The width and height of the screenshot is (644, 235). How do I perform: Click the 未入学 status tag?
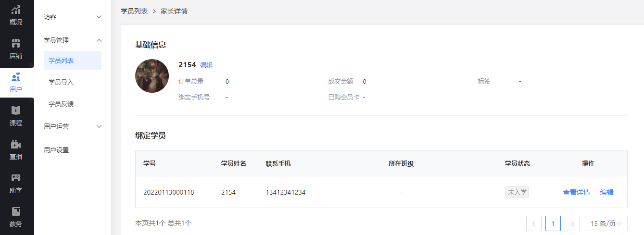pyautogui.click(x=517, y=192)
